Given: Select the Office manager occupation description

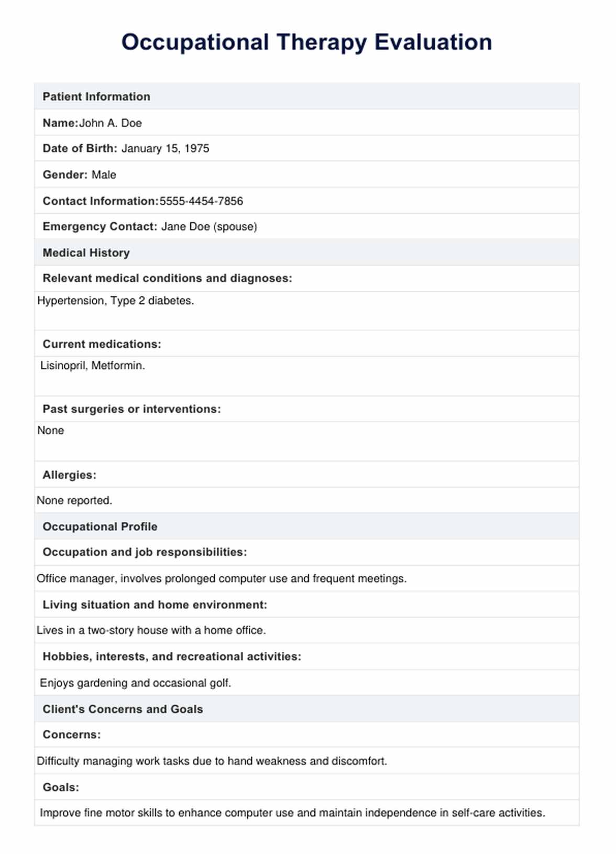Looking at the screenshot, I should click(x=221, y=578).
